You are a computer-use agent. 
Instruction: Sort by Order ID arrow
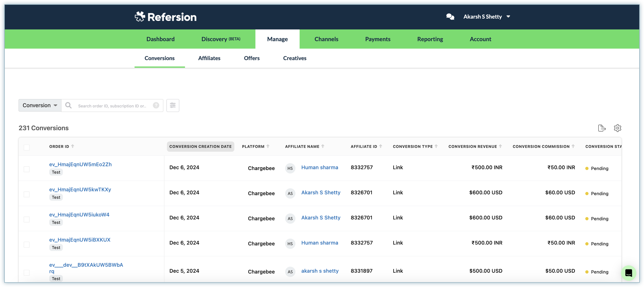[x=73, y=146]
